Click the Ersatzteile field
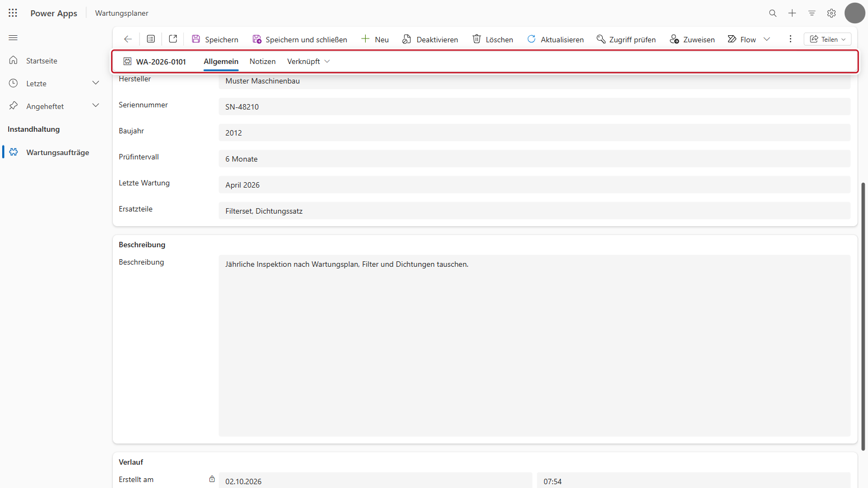This screenshot has height=488, width=868. (534, 211)
